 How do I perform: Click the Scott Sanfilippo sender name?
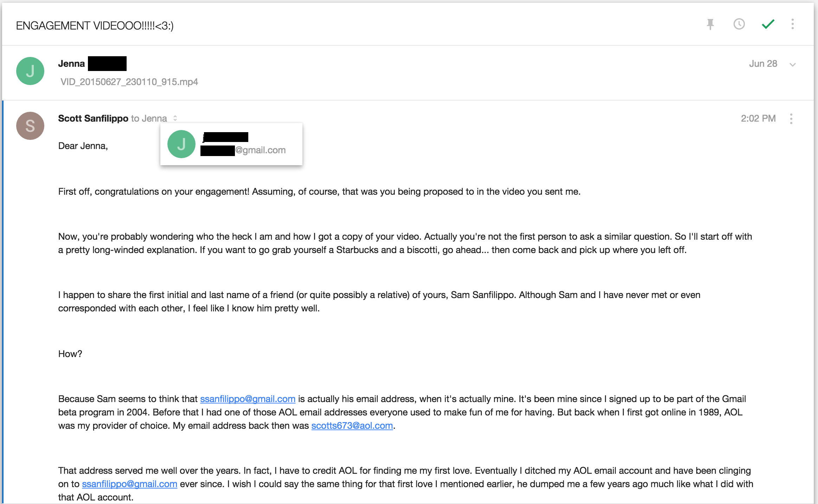tap(93, 118)
